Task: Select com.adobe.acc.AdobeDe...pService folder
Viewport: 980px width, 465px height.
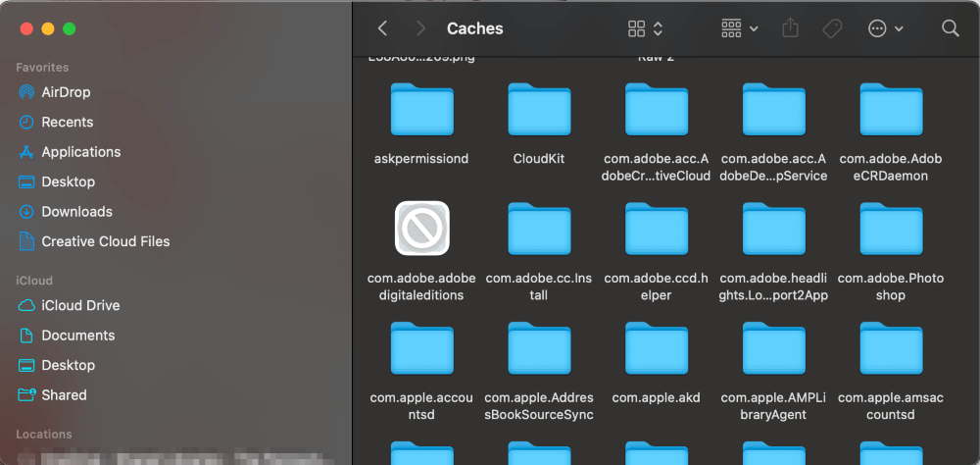Action: [774, 110]
